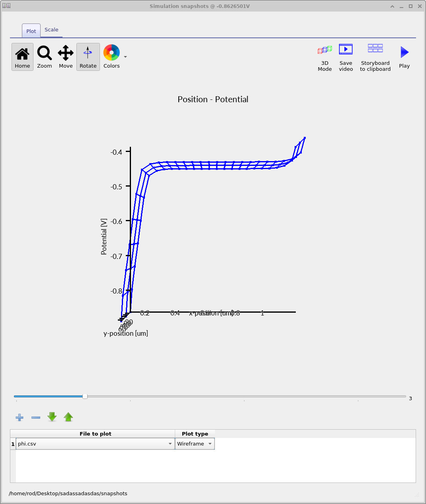Enable the Rotate tool
Image resolution: width=426 pixels, height=504 pixels.
pyautogui.click(x=88, y=56)
